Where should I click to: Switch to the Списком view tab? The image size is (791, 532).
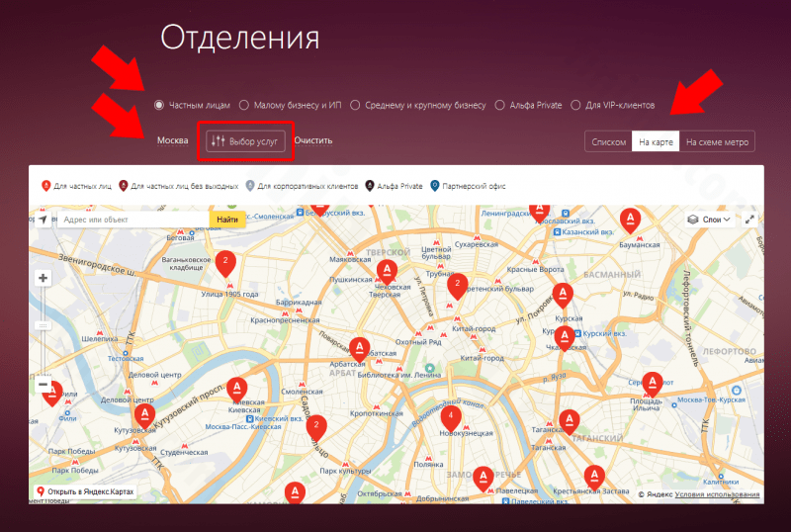coord(608,141)
